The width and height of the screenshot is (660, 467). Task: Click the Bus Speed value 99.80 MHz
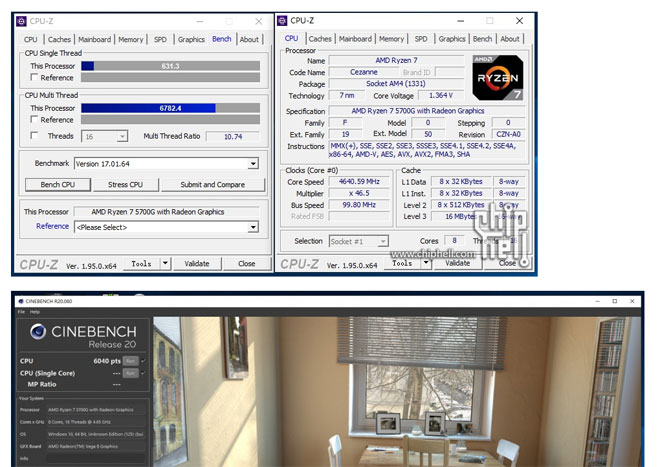[359, 205]
